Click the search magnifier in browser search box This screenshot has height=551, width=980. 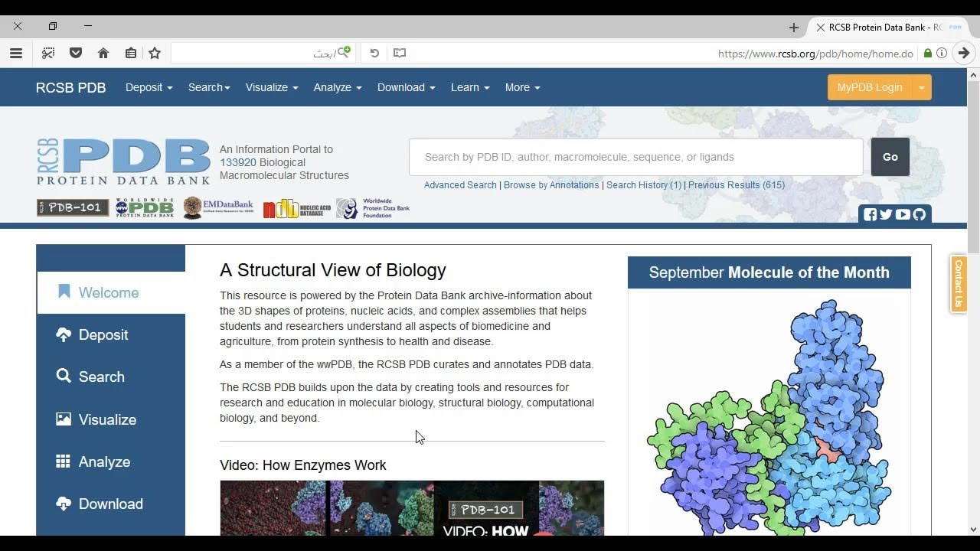[x=343, y=53]
